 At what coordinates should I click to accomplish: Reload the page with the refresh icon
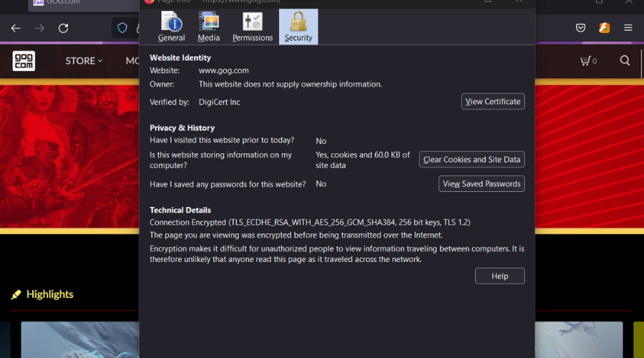click(x=63, y=29)
